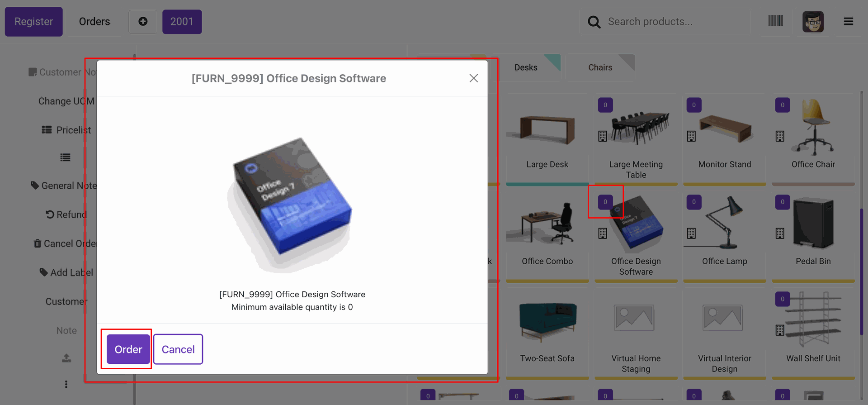Select order number 2001
Screen dimensions: 868x405
coord(182,22)
